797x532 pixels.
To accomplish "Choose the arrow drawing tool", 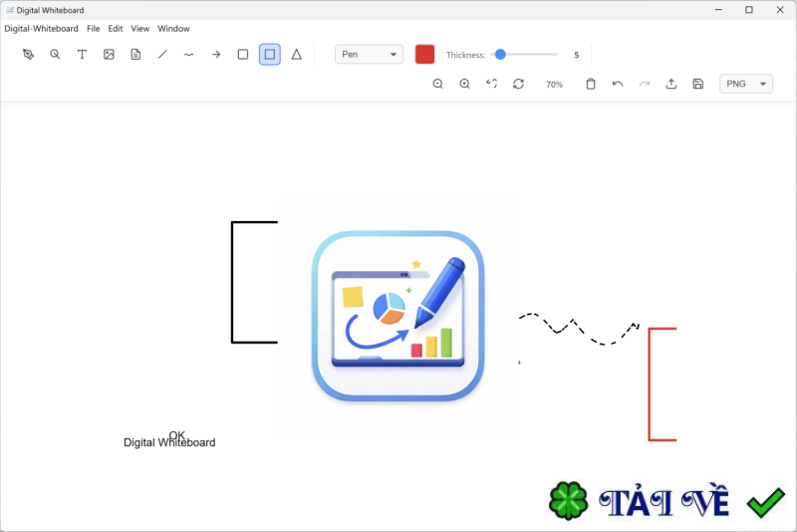I will 216,55.
